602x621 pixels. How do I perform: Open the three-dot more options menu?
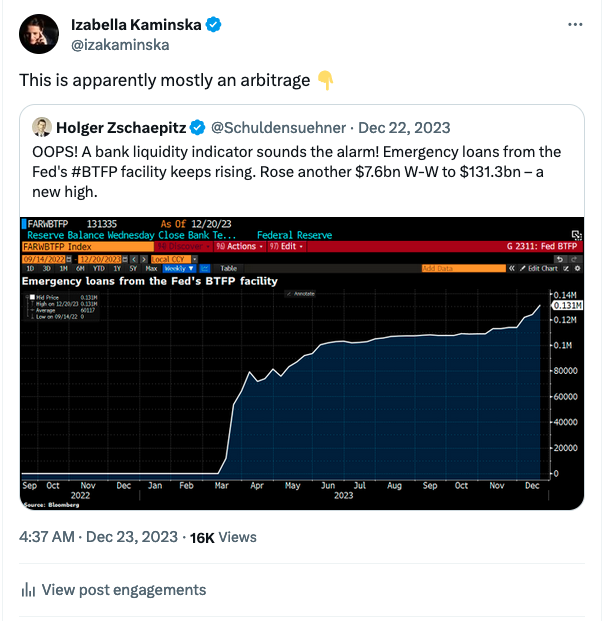pos(575,25)
